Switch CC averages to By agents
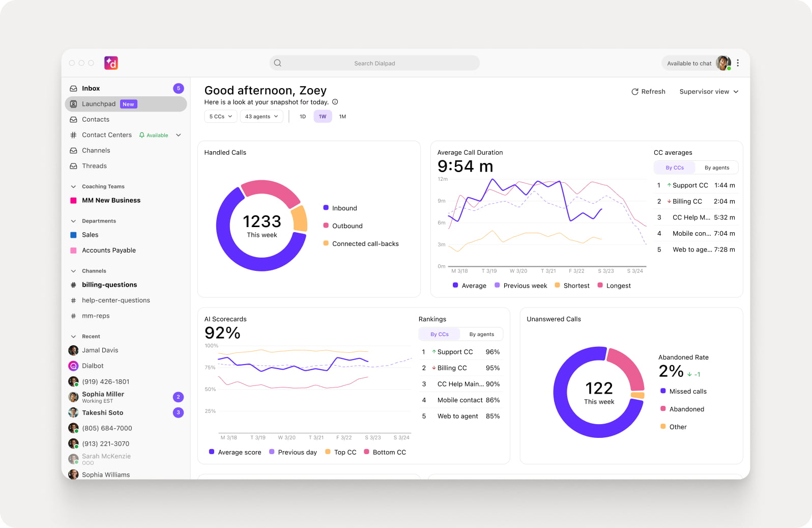This screenshot has width=812, height=528. pyautogui.click(x=716, y=168)
